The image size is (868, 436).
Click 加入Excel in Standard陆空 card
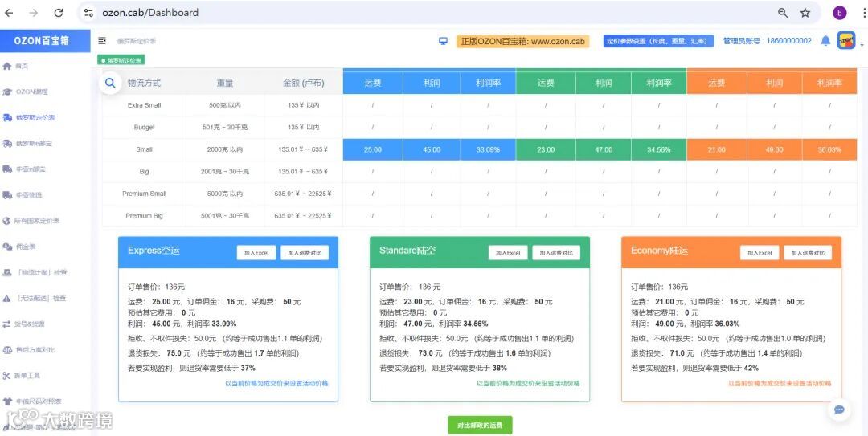pyautogui.click(x=508, y=252)
